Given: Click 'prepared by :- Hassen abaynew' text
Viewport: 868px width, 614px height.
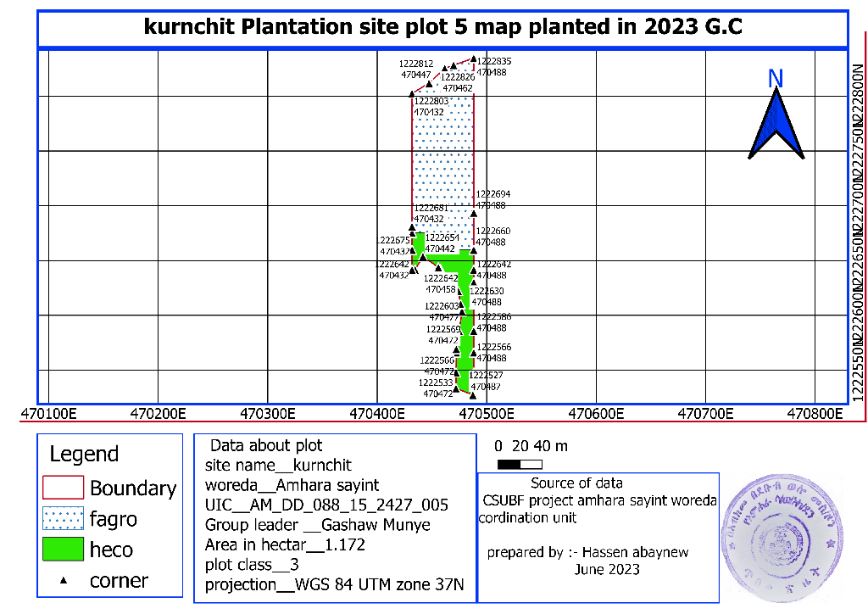Looking at the screenshot, I should pyautogui.click(x=587, y=553).
